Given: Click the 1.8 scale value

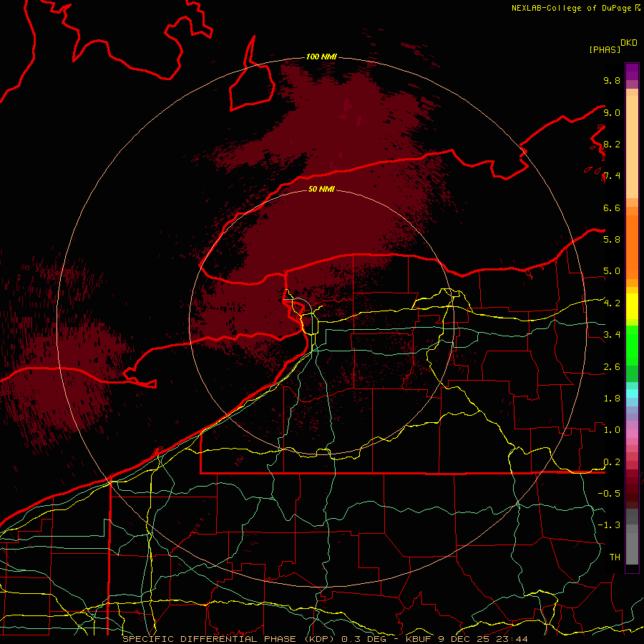Looking at the screenshot, I should tap(612, 398).
